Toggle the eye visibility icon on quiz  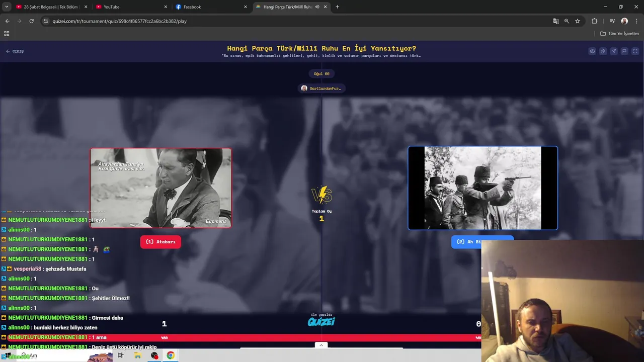[x=592, y=51]
